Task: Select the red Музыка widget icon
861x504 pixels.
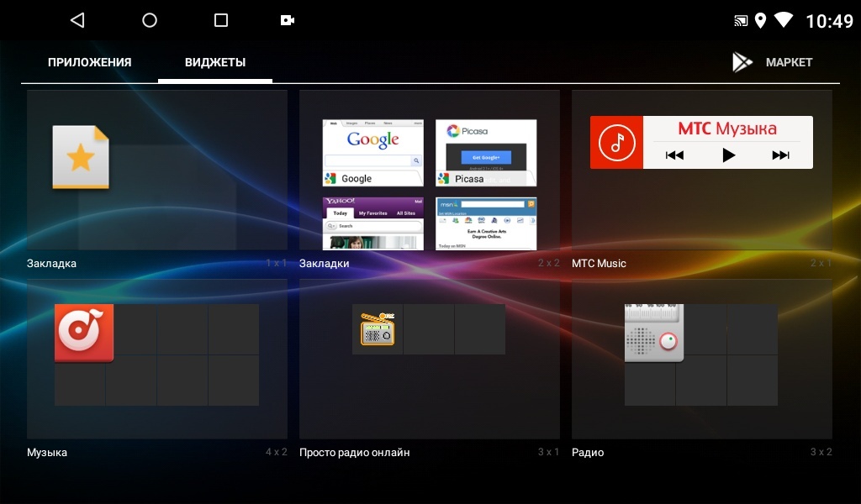Action: 83,333
